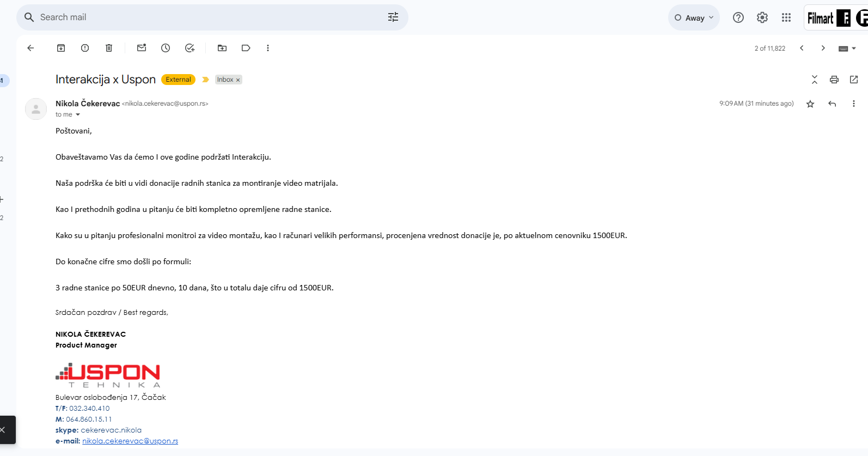
Task: Open Google apps grid menu
Action: click(786, 17)
